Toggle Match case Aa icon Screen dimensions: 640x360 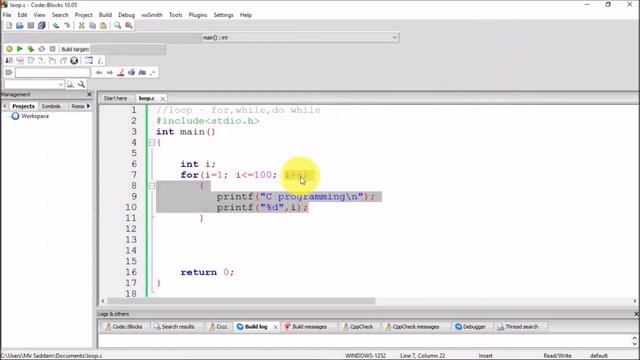click(142, 73)
